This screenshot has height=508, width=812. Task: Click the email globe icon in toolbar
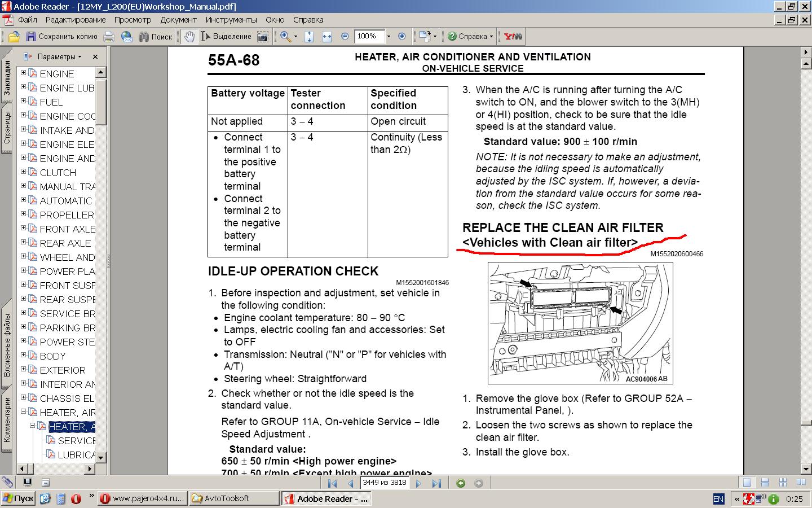pos(127,37)
